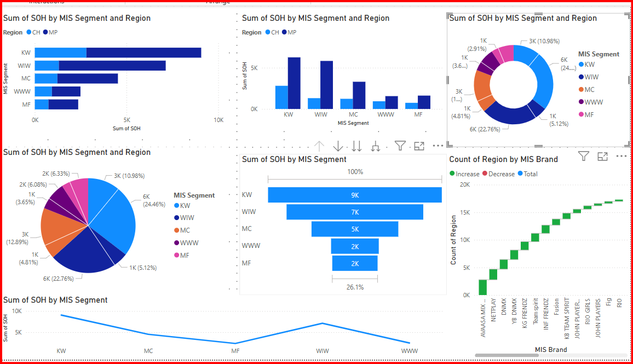Click the drill up arrow icon
633x364 pixels.
point(320,146)
